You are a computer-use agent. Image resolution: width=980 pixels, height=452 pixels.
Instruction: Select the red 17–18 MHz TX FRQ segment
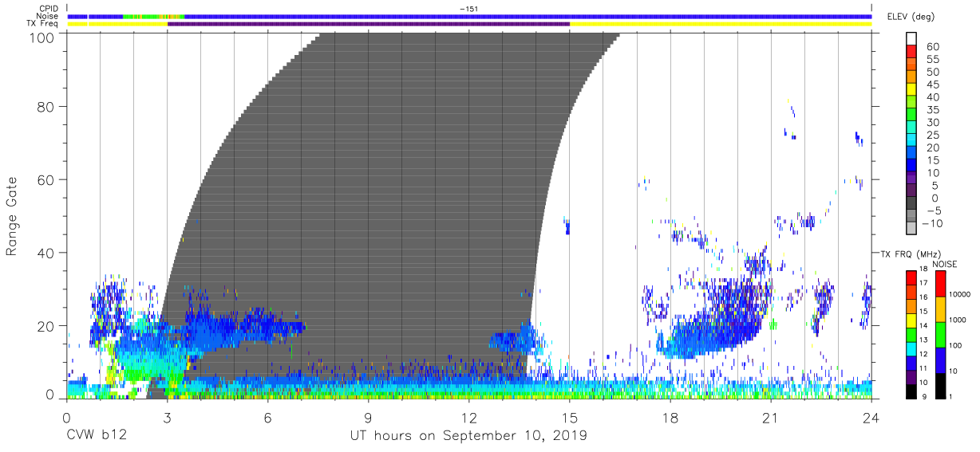(911, 277)
